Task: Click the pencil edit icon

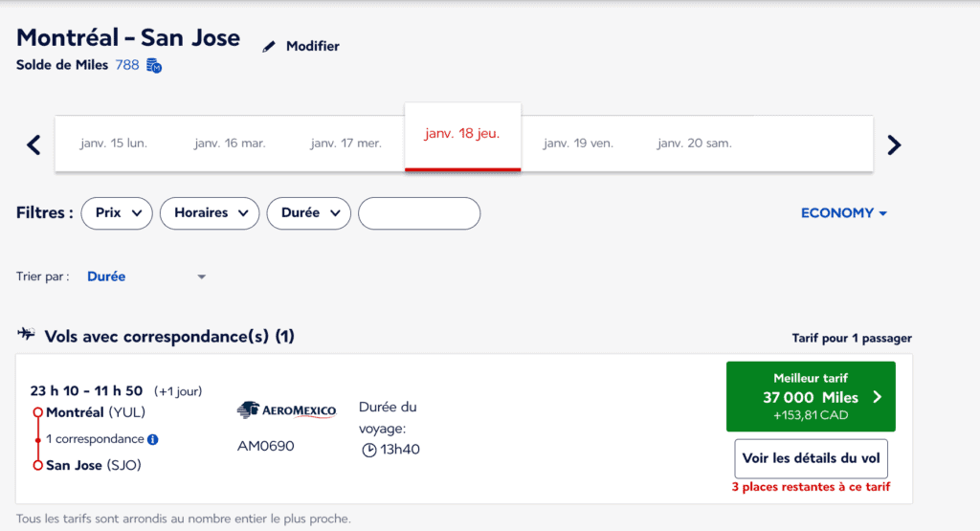Action: pos(269,46)
